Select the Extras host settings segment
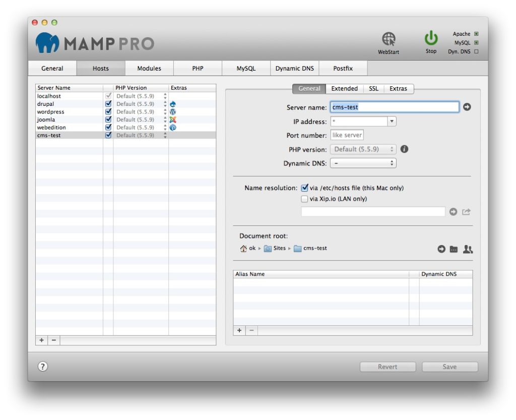 point(399,89)
